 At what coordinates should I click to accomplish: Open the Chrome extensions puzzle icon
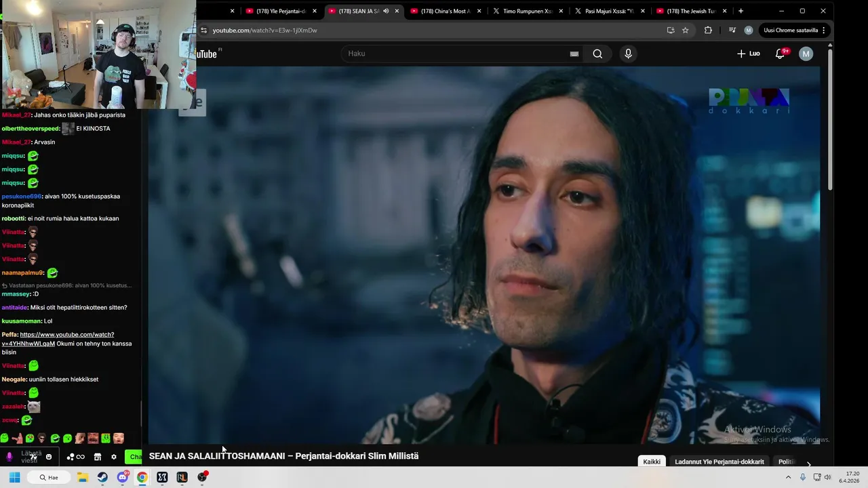coord(708,30)
